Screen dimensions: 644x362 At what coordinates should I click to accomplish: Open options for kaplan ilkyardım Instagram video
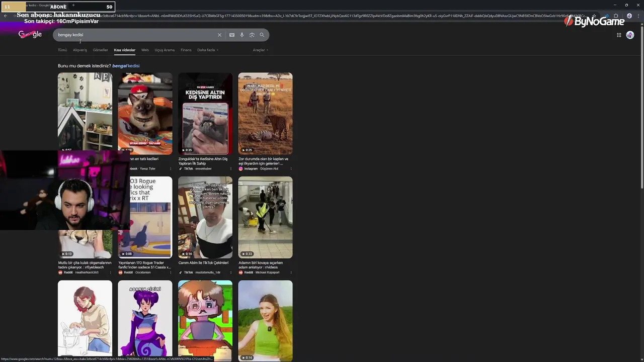click(x=291, y=168)
